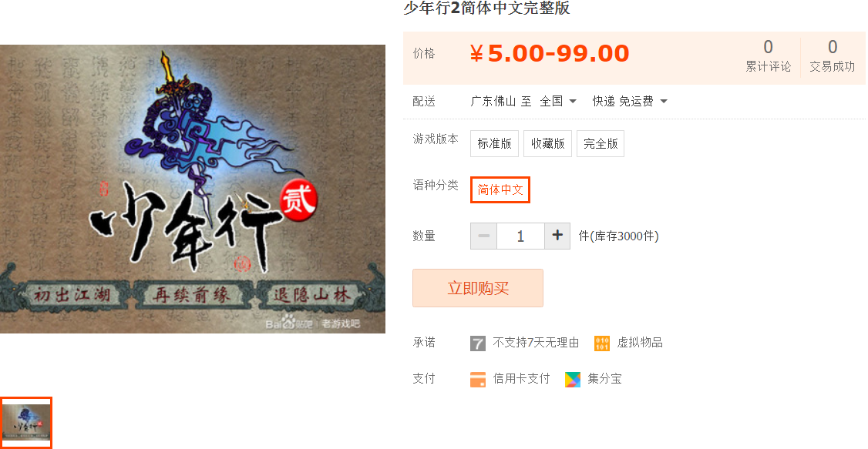The width and height of the screenshot is (868, 449).
Task: Click the virtual item orange icon
Action: (x=602, y=343)
